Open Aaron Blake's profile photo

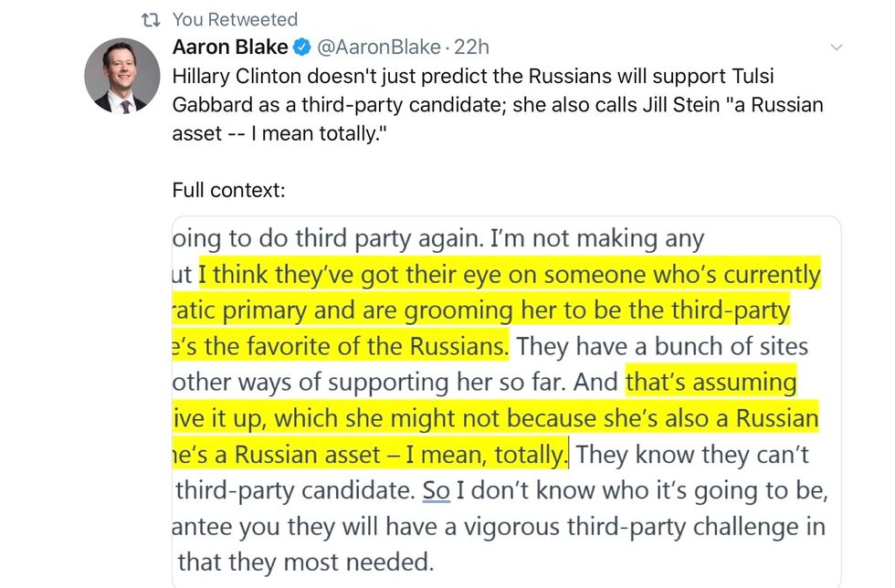(x=122, y=76)
